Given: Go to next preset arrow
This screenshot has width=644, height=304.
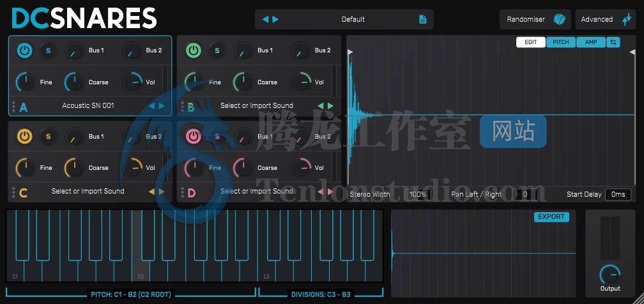Looking at the screenshot, I should click(x=275, y=19).
